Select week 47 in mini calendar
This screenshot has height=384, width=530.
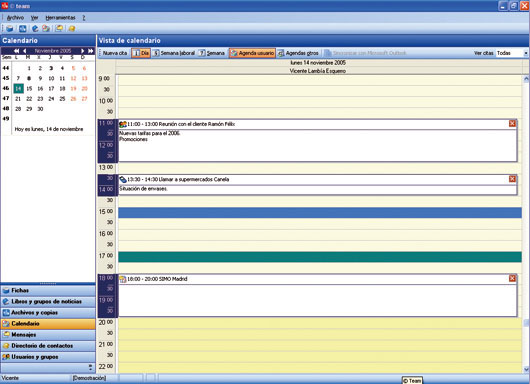6,98
